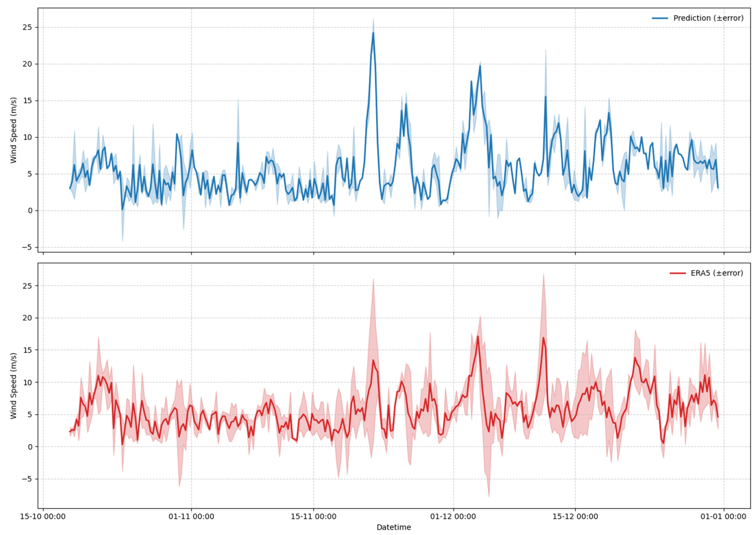Click the red line swatch in ERA5 legend

(x=677, y=273)
